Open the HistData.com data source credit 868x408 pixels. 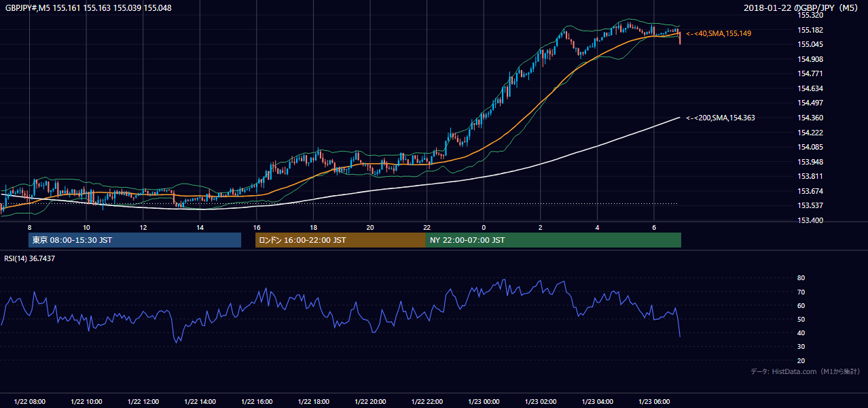click(805, 371)
